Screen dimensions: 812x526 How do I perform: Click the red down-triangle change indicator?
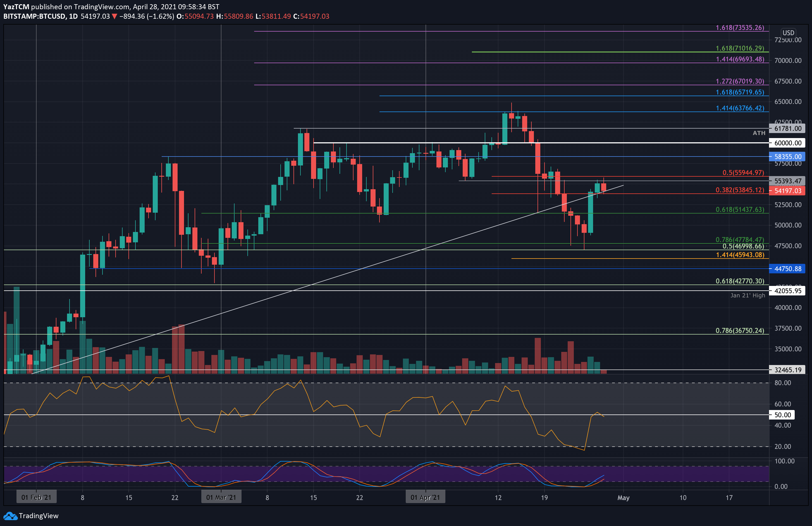coord(115,16)
